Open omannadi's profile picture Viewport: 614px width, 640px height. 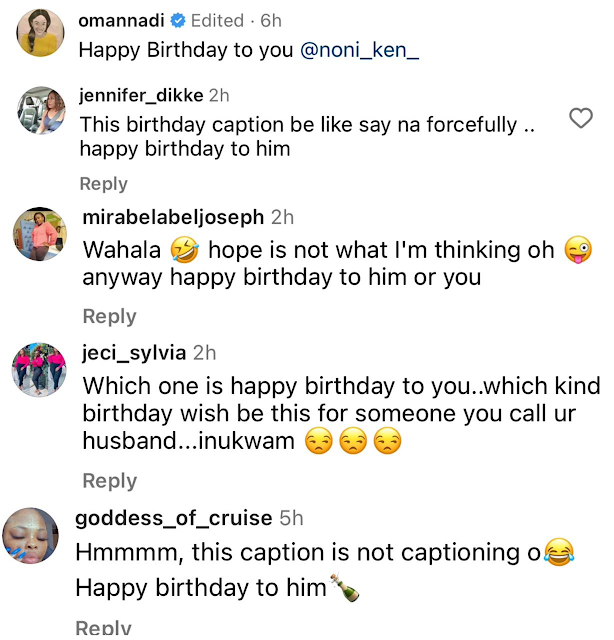pos(41,34)
